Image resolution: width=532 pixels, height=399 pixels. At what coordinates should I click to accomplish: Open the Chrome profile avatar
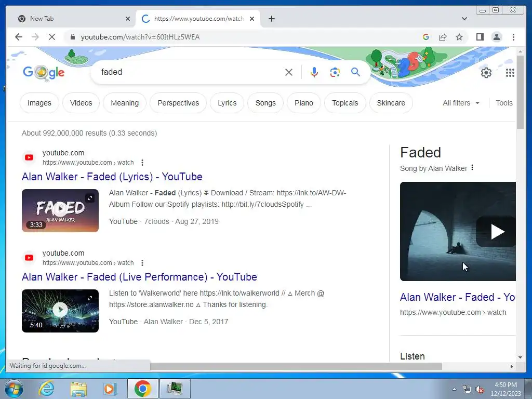coord(496,37)
